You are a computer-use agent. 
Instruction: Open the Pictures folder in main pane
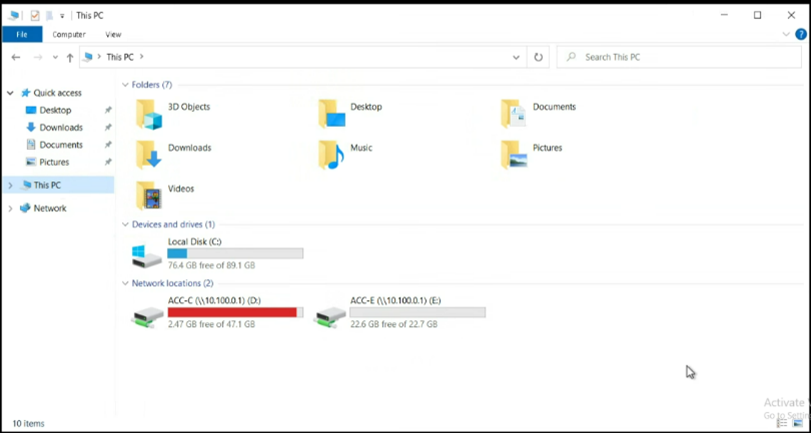514,154
